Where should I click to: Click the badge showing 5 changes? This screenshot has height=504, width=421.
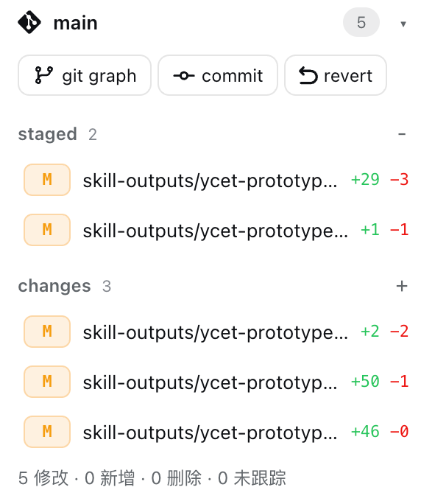(x=361, y=23)
